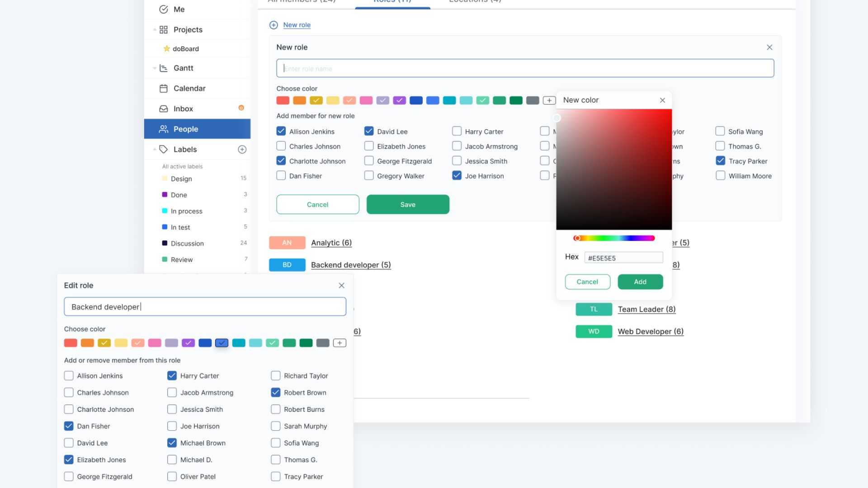Open Inbox via its tray icon
Screen dimensions: 868x488
(x=164, y=109)
